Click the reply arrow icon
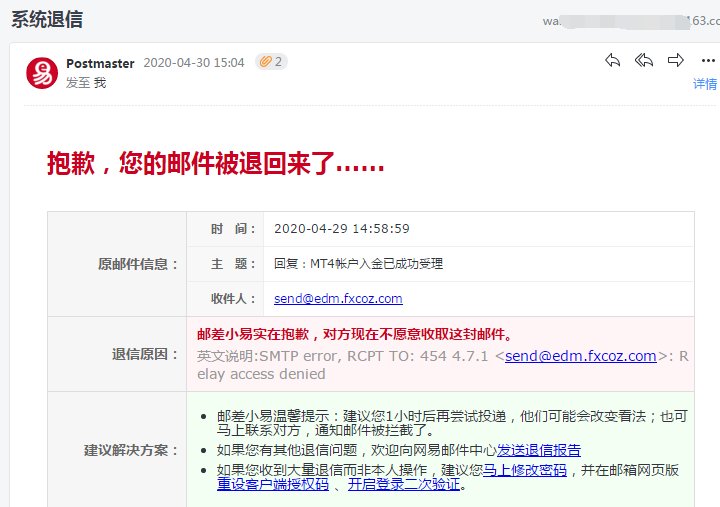Image resolution: width=720 pixels, height=507 pixels. pos(613,60)
